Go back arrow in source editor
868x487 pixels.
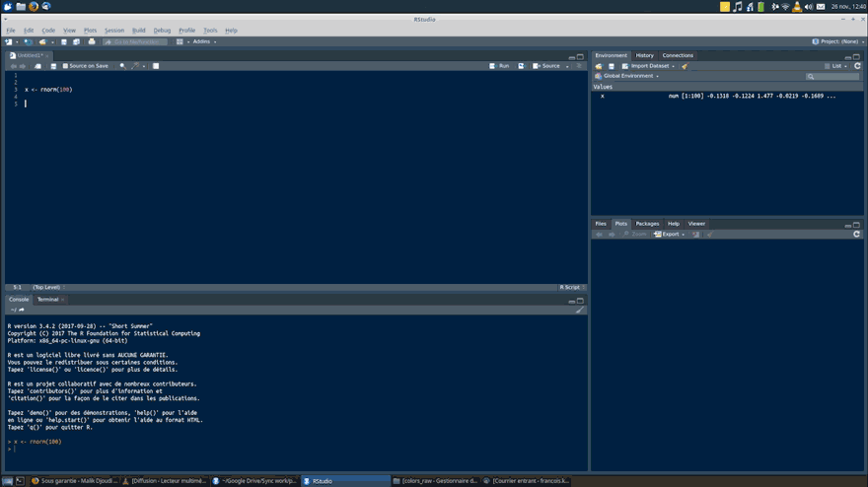click(13, 66)
